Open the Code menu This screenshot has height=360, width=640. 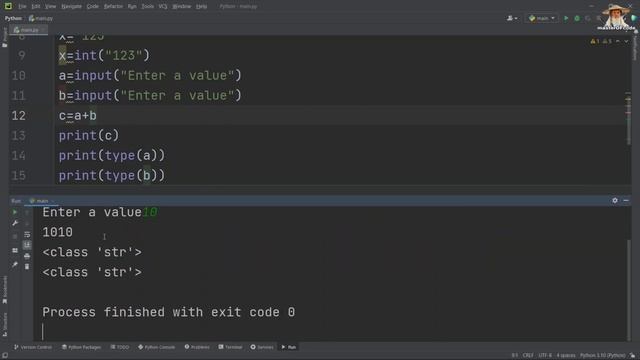point(93,7)
